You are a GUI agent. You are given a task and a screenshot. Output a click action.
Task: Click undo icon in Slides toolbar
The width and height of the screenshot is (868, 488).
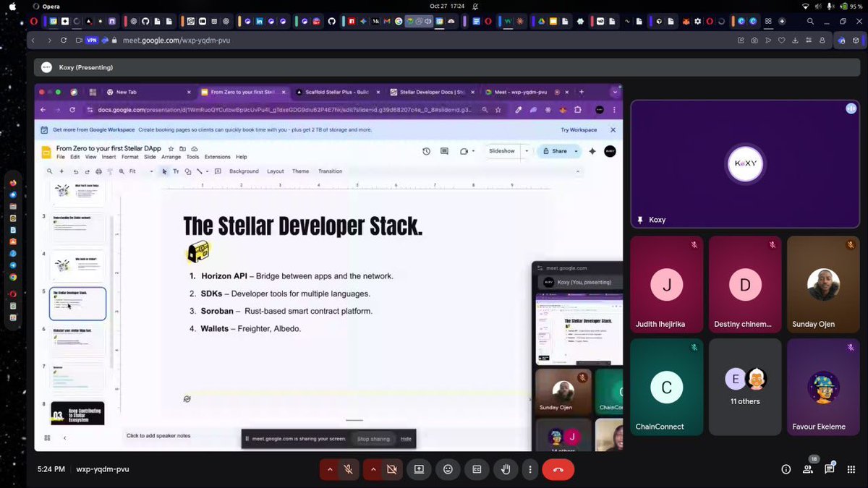tap(75, 171)
